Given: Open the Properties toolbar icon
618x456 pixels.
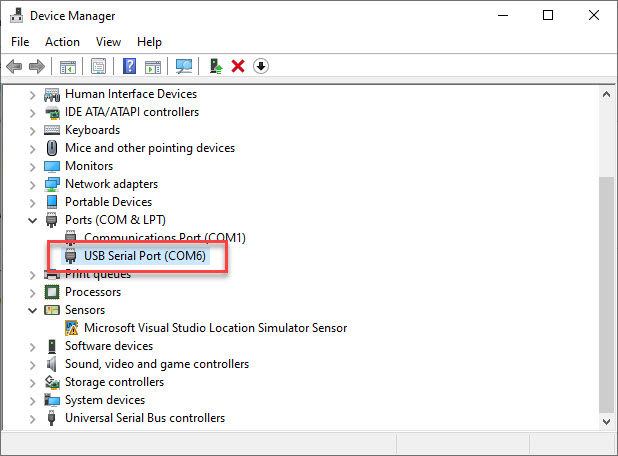Looking at the screenshot, I should click(99, 66).
